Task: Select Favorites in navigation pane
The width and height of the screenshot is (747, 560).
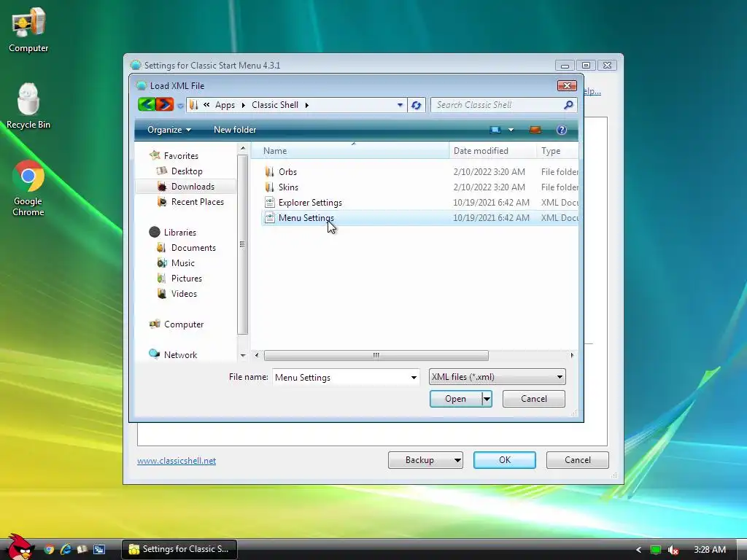Action: click(181, 156)
